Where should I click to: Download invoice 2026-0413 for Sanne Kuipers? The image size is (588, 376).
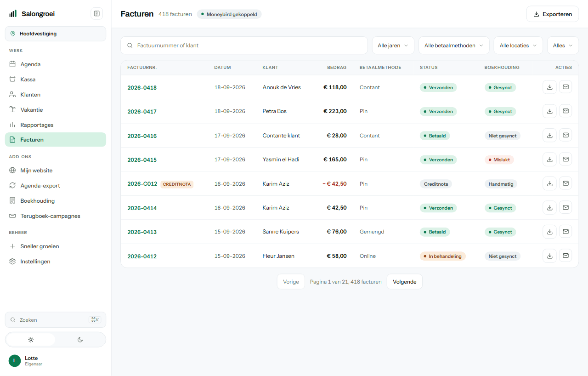(550, 232)
